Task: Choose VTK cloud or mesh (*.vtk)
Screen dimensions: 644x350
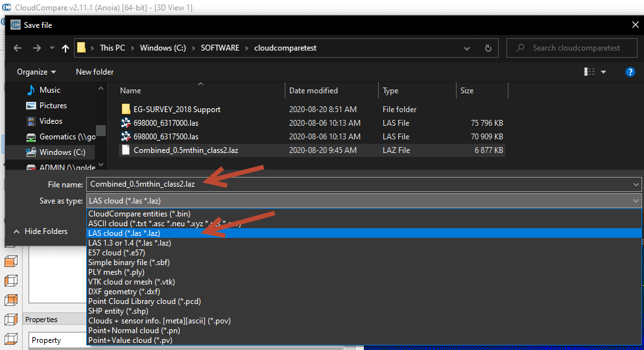Action: pos(364,282)
